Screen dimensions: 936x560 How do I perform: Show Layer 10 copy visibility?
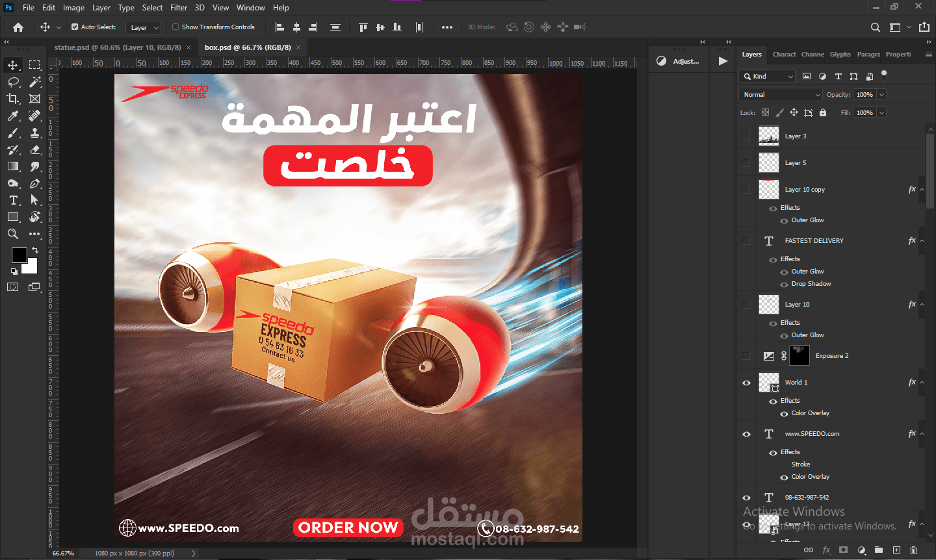[x=746, y=190]
